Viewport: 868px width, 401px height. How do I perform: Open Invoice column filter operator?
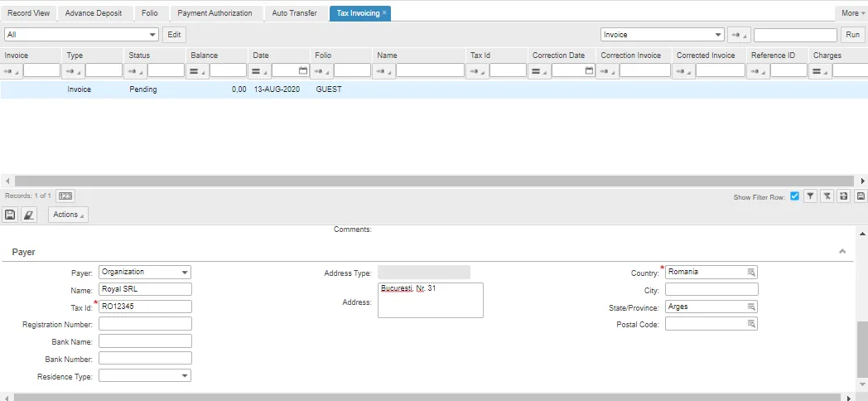[11, 71]
